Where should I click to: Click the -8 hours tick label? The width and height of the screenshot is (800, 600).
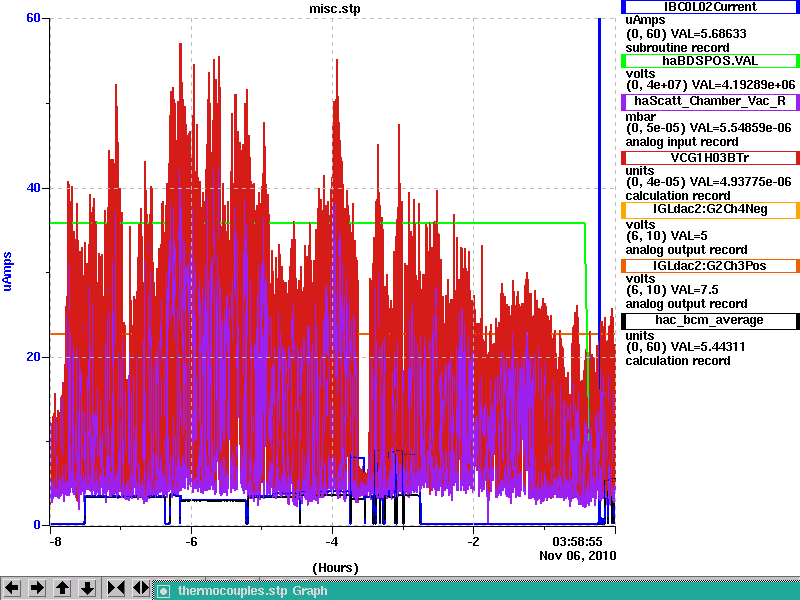55,541
